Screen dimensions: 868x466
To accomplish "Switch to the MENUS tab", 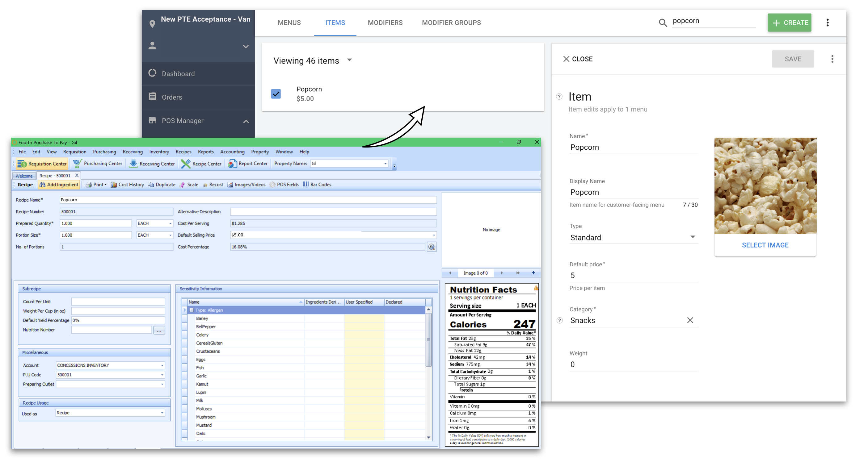I will click(288, 23).
